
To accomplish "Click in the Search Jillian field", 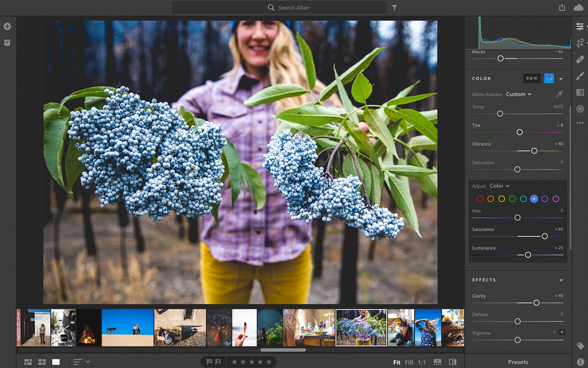I will coord(279,7).
